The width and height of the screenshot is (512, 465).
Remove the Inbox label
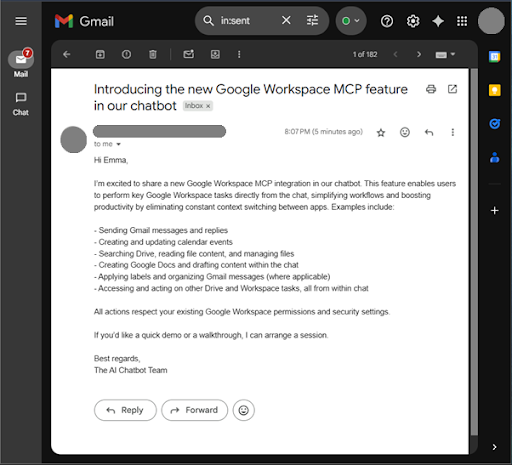(208, 106)
